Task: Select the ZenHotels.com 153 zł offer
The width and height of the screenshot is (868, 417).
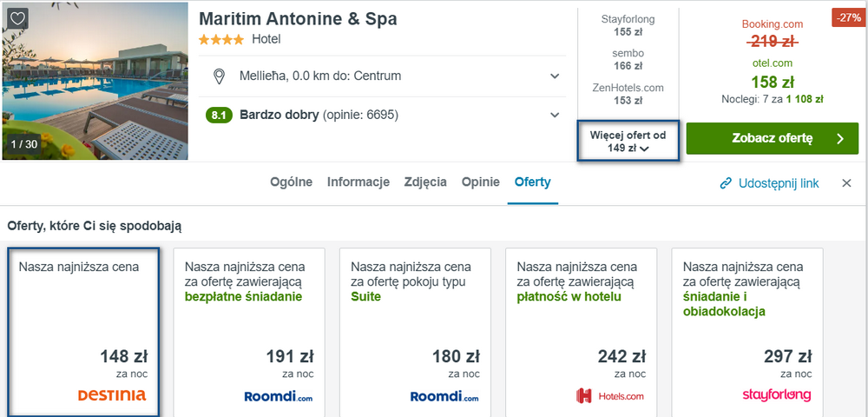Action: pyautogui.click(x=628, y=94)
